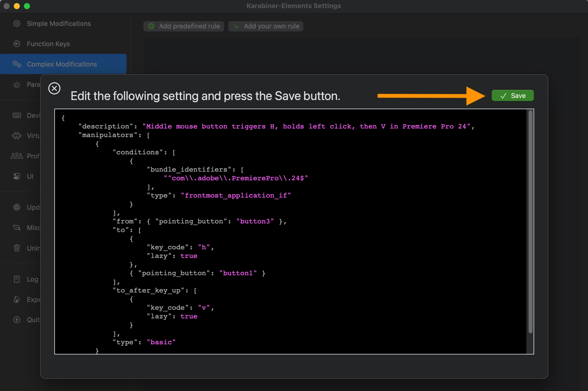The width and height of the screenshot is (588, 391).
Task: Click the UI toggle switch icon
Action: click(17, 176)
